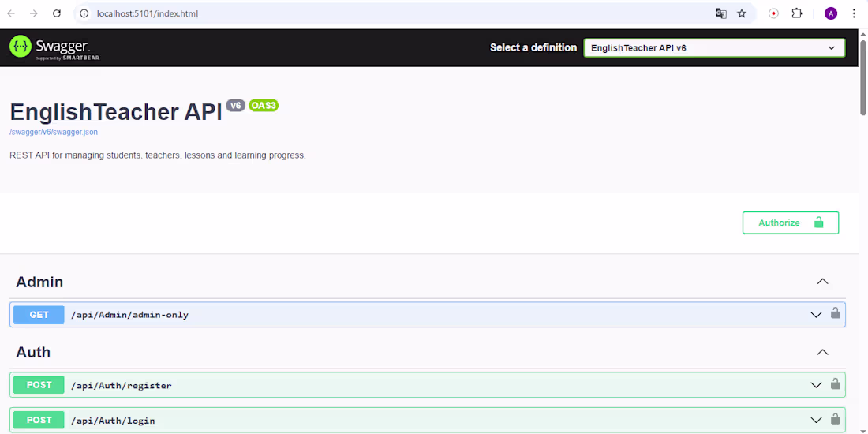Open the Select a definition dropdown
This screenshot has height=434, width=868.
click(714, 48)
